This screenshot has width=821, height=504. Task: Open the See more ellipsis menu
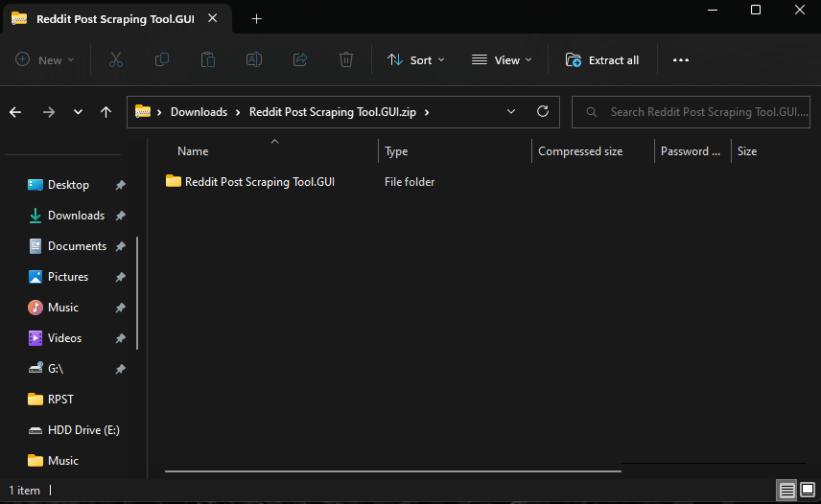tap(681, 60)
